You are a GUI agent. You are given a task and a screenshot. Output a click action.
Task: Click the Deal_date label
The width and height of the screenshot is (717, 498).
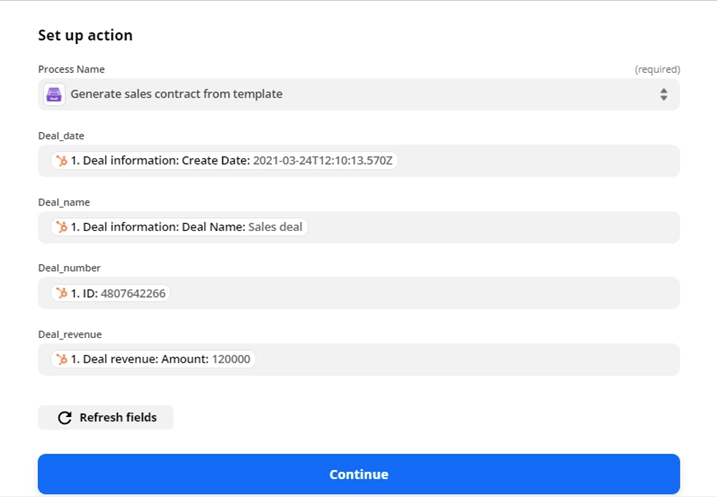(61, 136)
